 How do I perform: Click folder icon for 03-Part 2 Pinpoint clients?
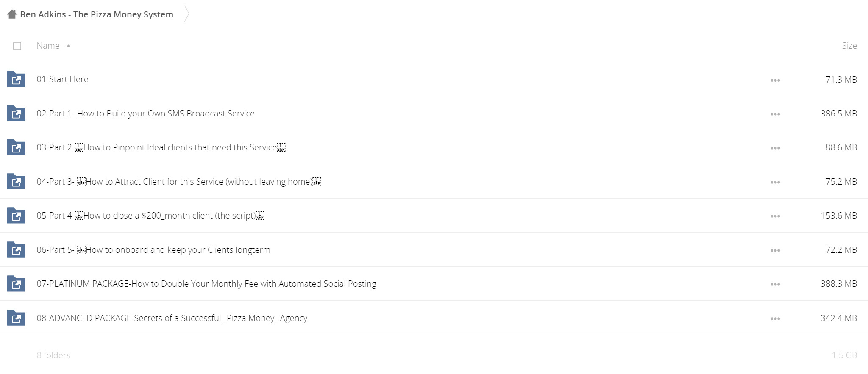pyautogui.click(x=16, y=147)
